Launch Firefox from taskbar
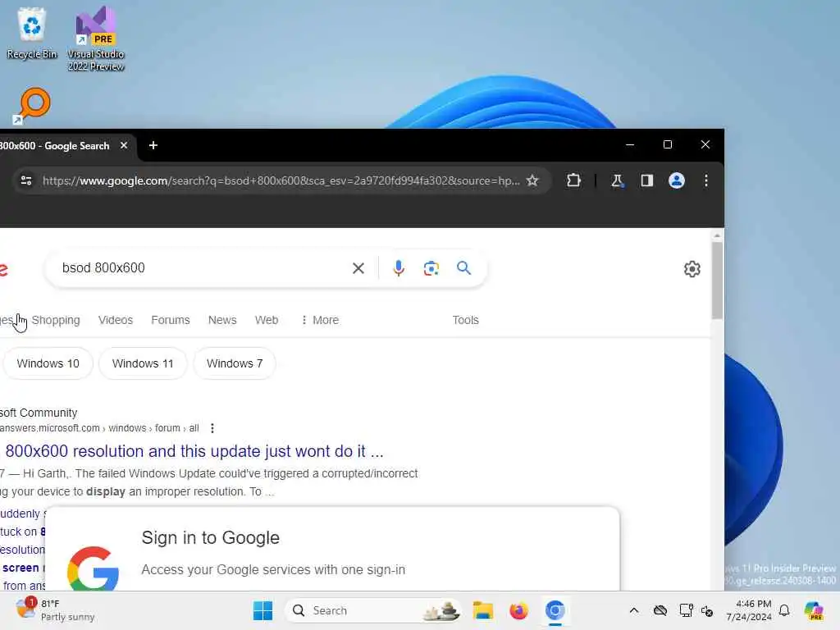This screenshot has width=840, height=630. click(518, 610)
